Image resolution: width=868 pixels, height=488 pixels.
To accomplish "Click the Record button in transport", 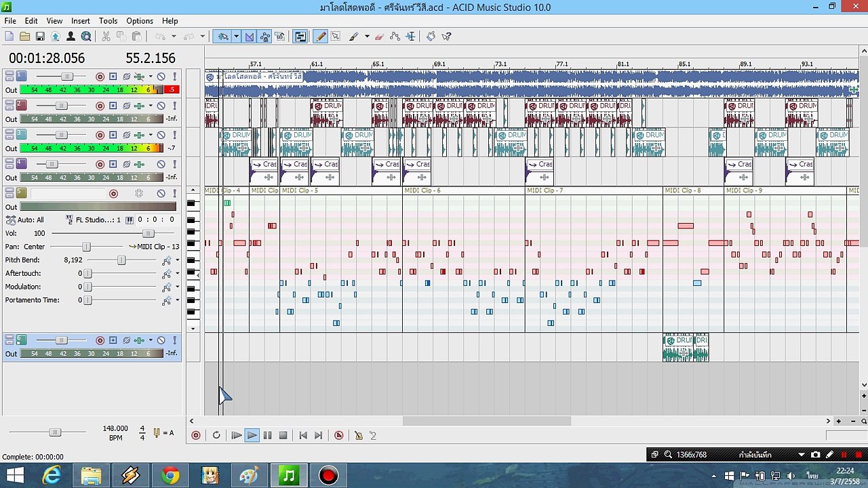I will [x=196, y=435].
